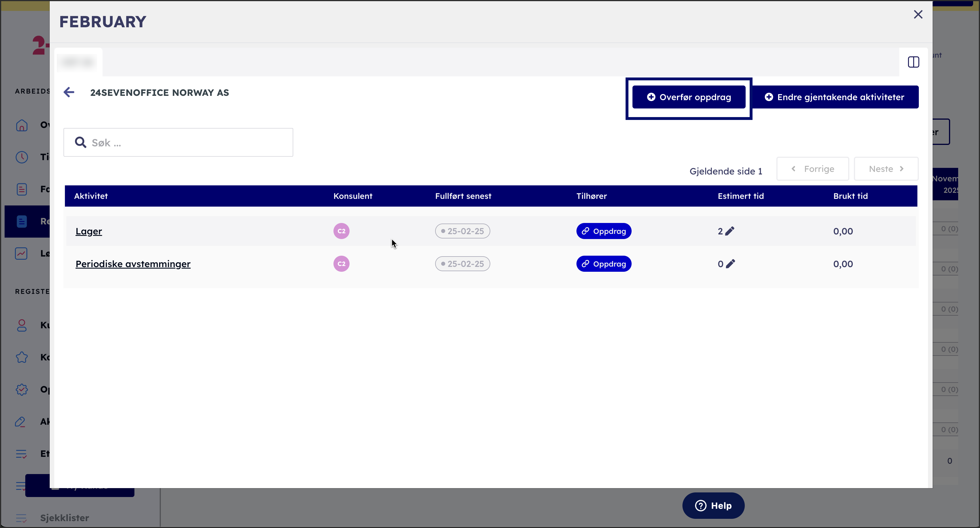
Task: Open the Periodiske avstemminger due date pill
Action: pyautogui.click(x=462, y=264)
